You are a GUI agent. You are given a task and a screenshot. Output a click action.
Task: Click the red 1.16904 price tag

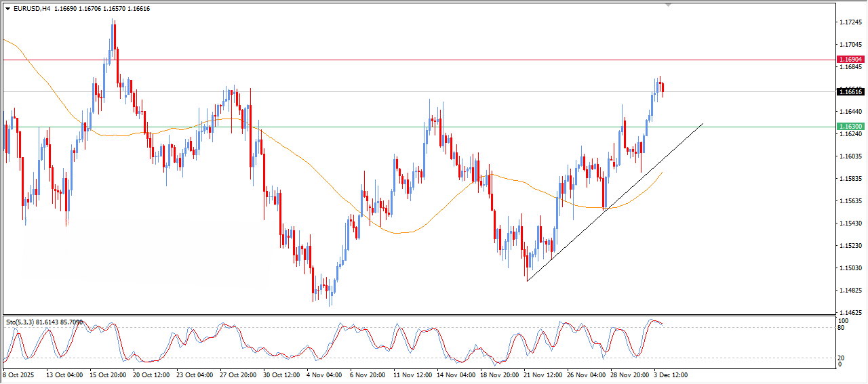point(850,60)
